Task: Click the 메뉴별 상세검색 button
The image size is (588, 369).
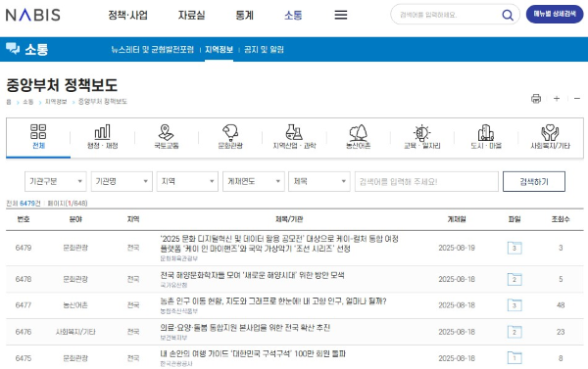Action: [x=555, y=15]
